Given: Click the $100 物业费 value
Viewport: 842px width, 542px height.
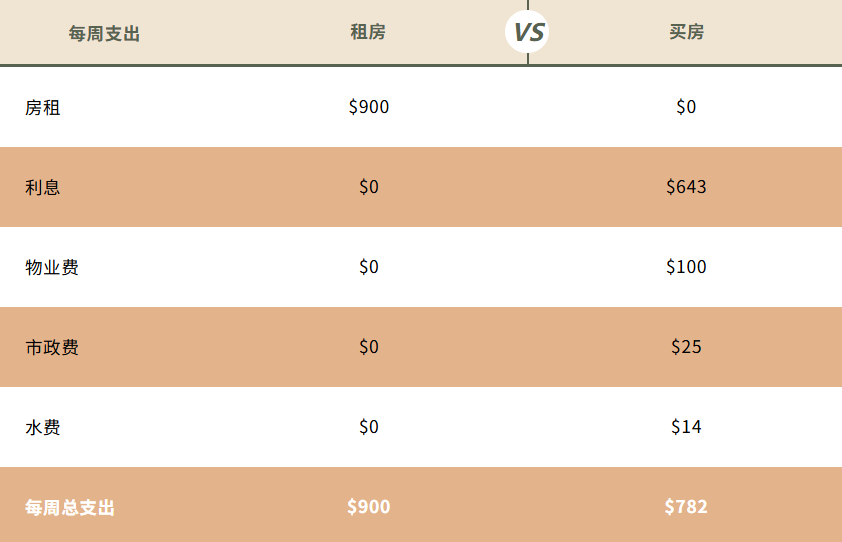Looking at the screenshot, I should click(x=686, y=267).
